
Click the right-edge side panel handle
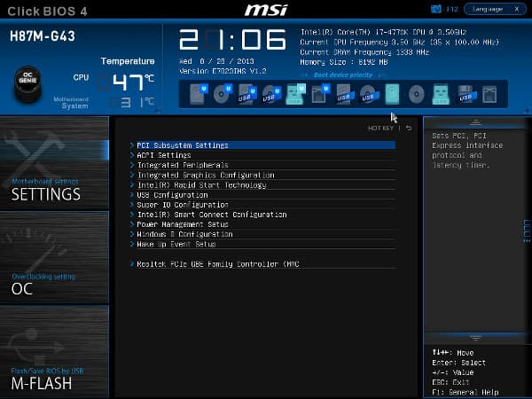(527, 231)
